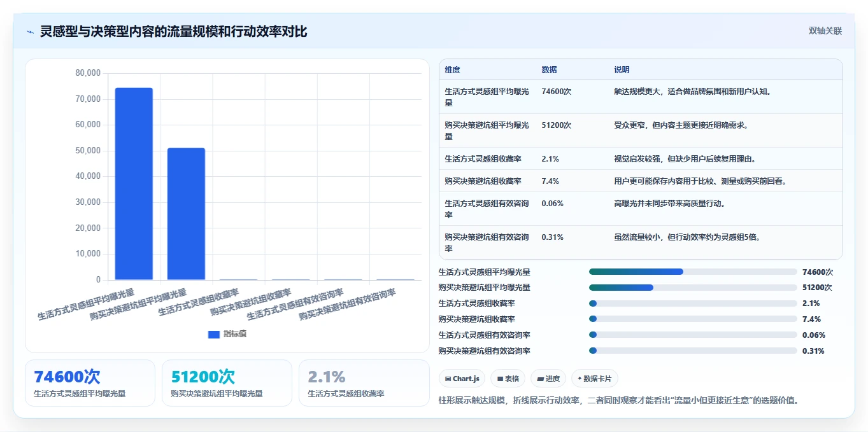Screen dimensions: 868x432
Task: Click the 生活方式灵感组收藏率 progress bar
Action: (x=693, y=303)
